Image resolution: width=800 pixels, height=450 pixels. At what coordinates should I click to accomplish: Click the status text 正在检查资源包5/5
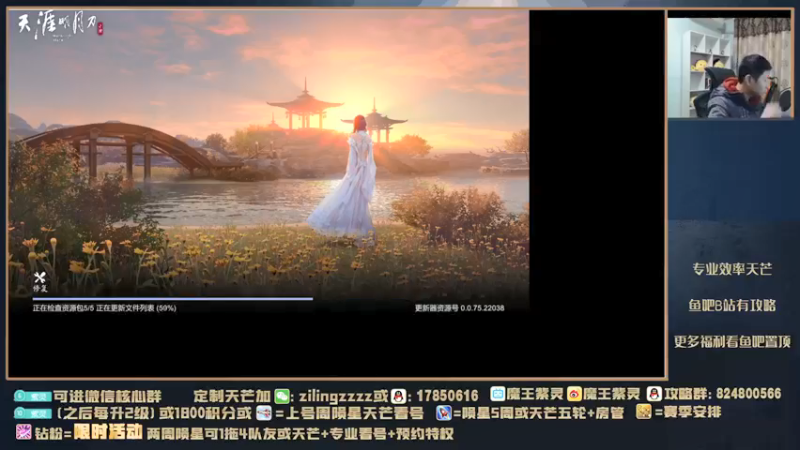(x=63, y=308)
